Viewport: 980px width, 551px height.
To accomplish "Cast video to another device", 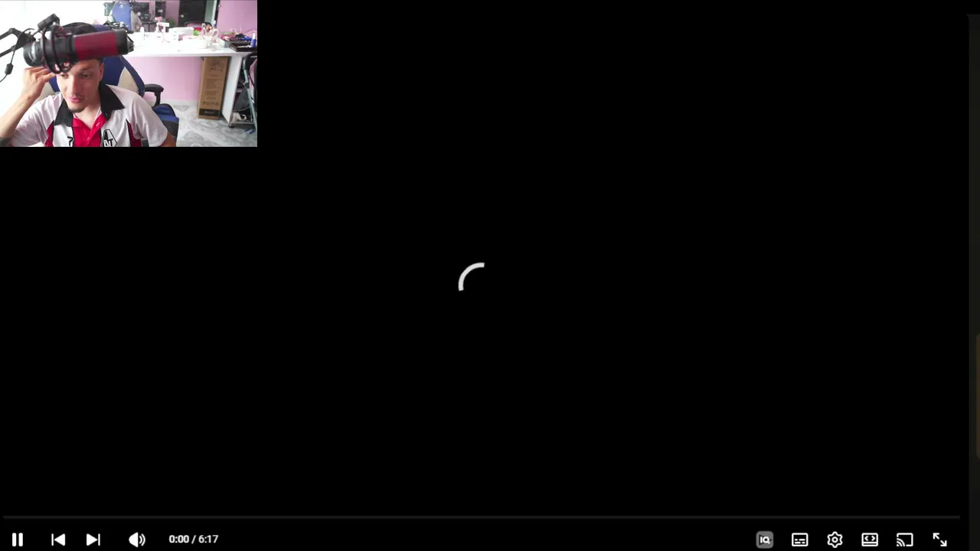I will [x=905, y=540].
